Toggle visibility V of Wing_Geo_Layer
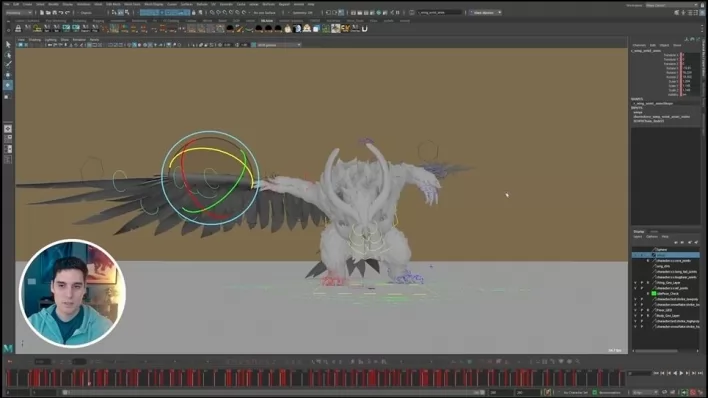 635,283
